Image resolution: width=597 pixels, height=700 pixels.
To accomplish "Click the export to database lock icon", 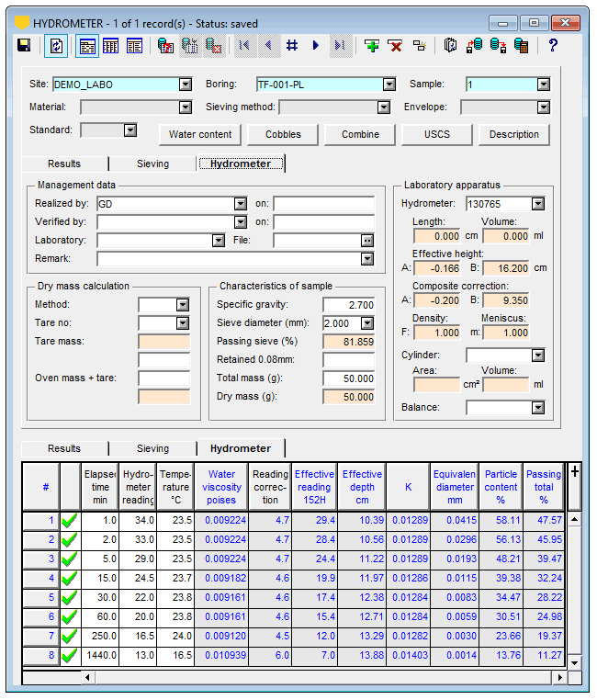I will [x=498, y=46].
